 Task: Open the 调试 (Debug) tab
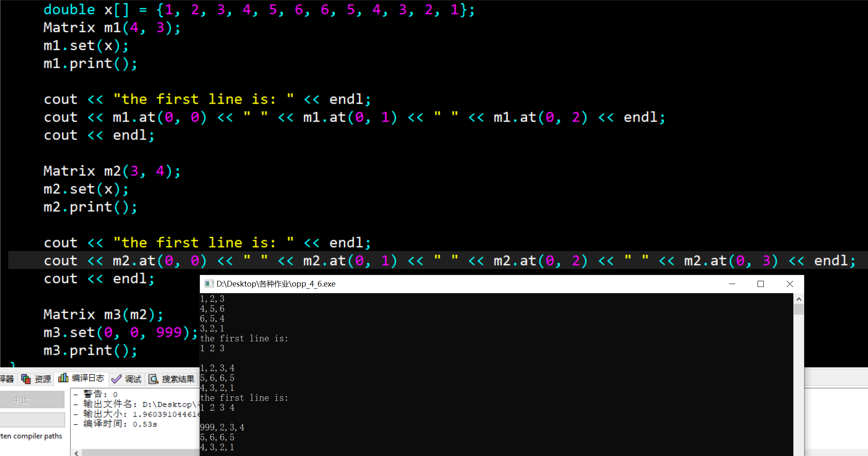(127, 379)
